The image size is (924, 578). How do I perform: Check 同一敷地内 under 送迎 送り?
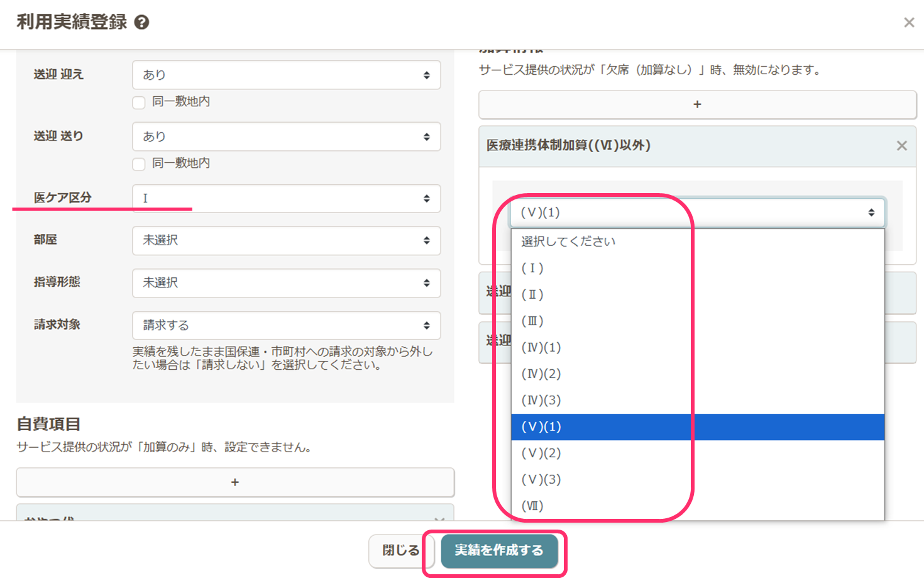[x=140, y=164]
